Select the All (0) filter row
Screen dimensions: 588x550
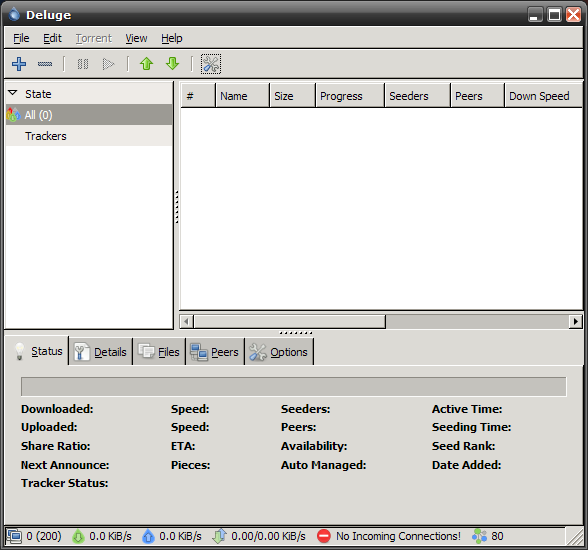pyautogui.click(x=89, y=115)
